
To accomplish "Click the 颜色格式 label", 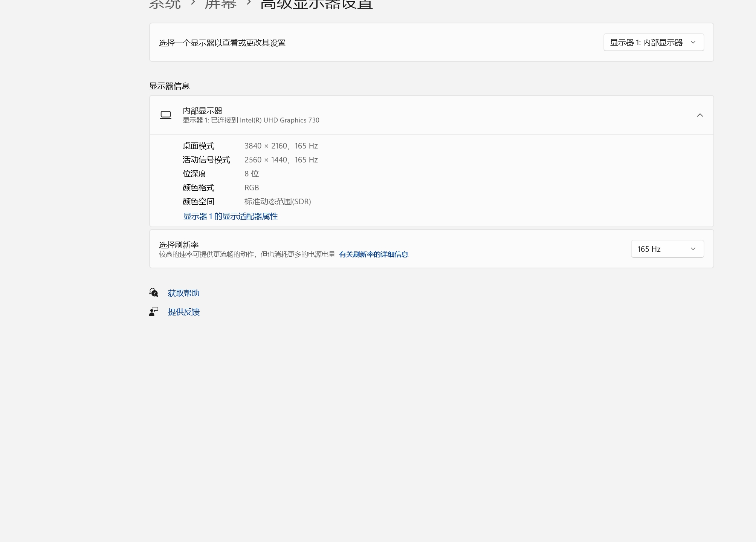I will (x=199, y=188).
